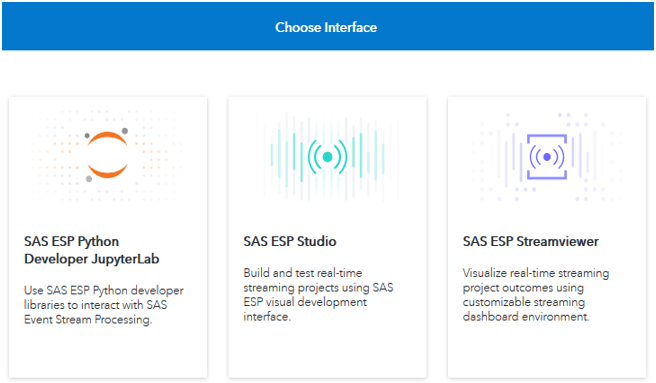The image size is (656, 383).
Task: Click the Choose Interface header banner
Action: tap(328, 26)
